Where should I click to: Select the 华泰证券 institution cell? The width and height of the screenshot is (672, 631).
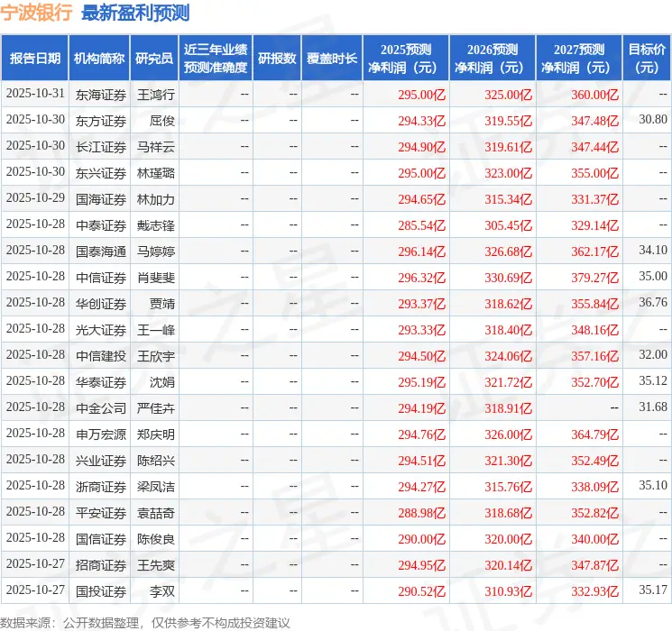(101, 382)
